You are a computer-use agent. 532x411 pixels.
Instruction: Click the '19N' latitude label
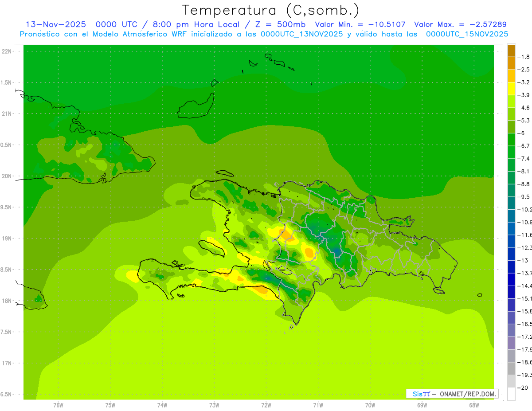click(7, 239)
